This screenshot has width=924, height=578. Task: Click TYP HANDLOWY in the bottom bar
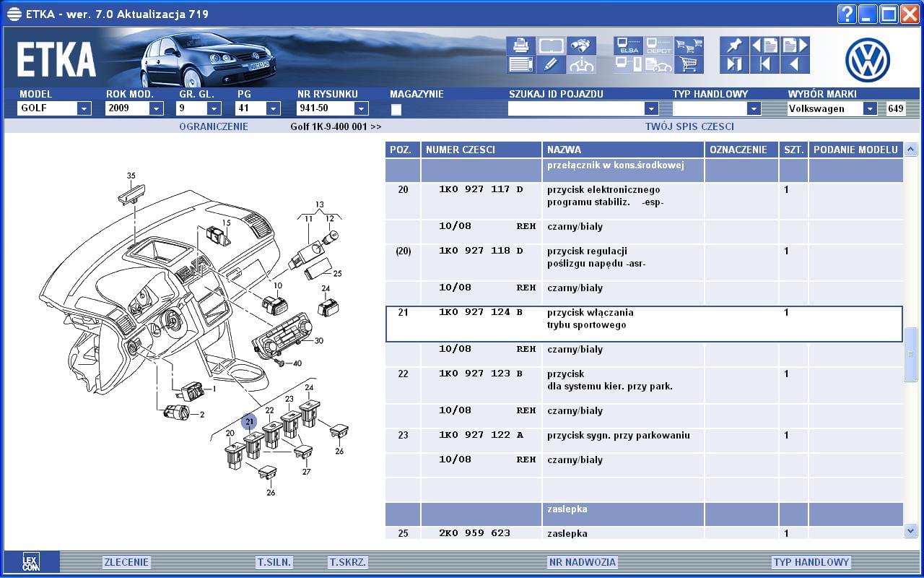[x=811, y=562]
